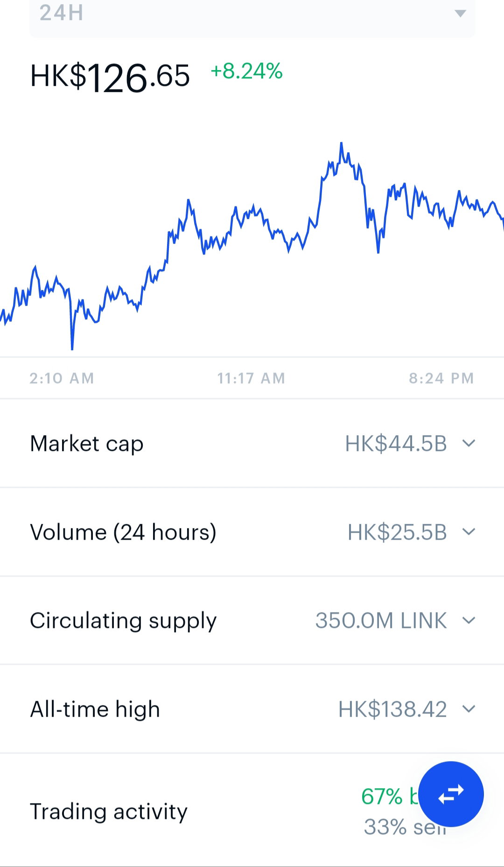The width and height of the screenshot is (504, 867).
Task: Open the Volume (24 hours) row
Action: point(252,532)
